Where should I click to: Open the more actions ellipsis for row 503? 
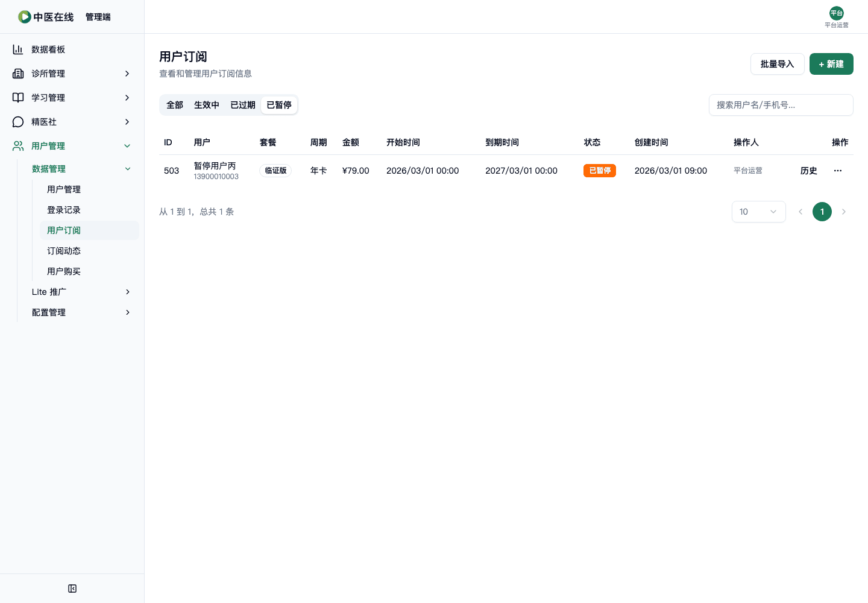point(838,171)
